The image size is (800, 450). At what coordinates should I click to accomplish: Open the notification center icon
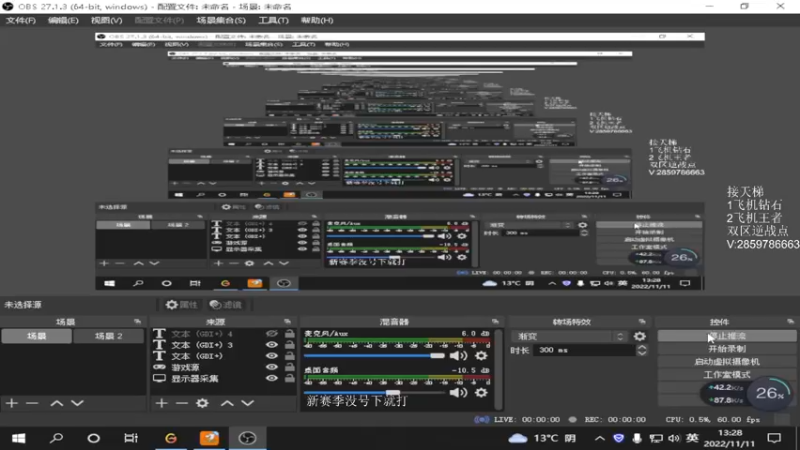pyautogui.click(x=774, y=438)
